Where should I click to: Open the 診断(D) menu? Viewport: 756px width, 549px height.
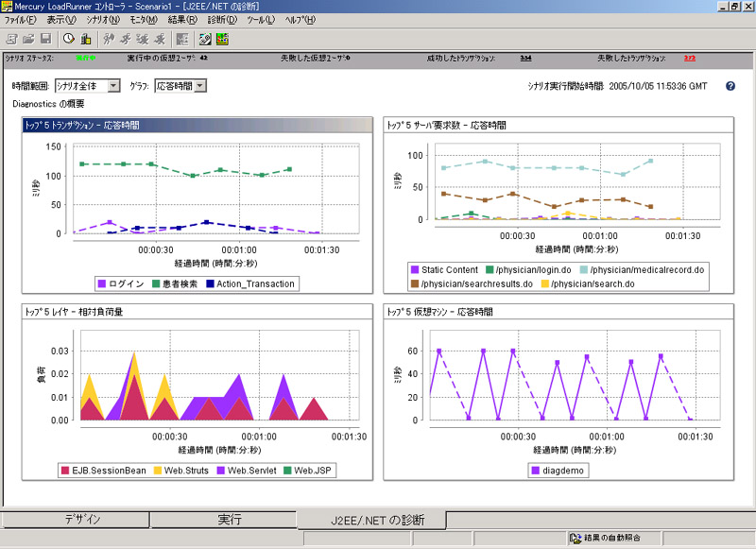222,20
